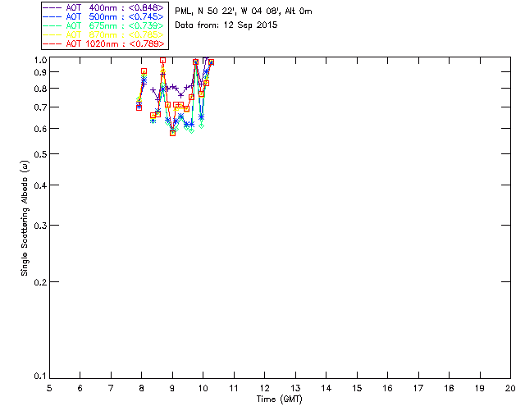Image resolution: width=525 pixels, height=420 pixels.
Task: Click the y-axis tick label 0.2
Action: 39,281
